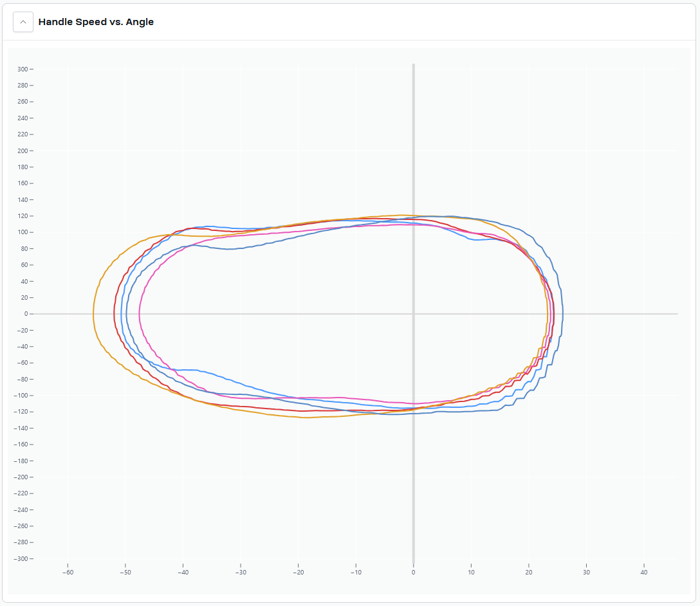Click the 0 tick label on the x-axis
The width and height of the screenshot is (700, 606).
(x=414, y=573)
